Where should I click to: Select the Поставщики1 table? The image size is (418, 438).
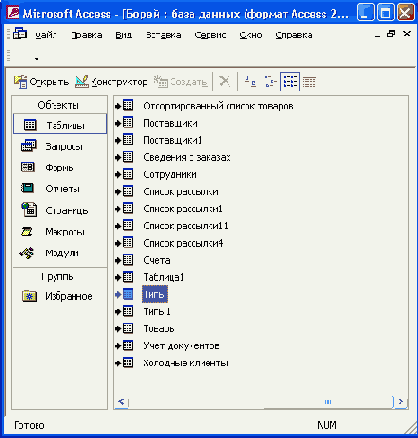173,140
